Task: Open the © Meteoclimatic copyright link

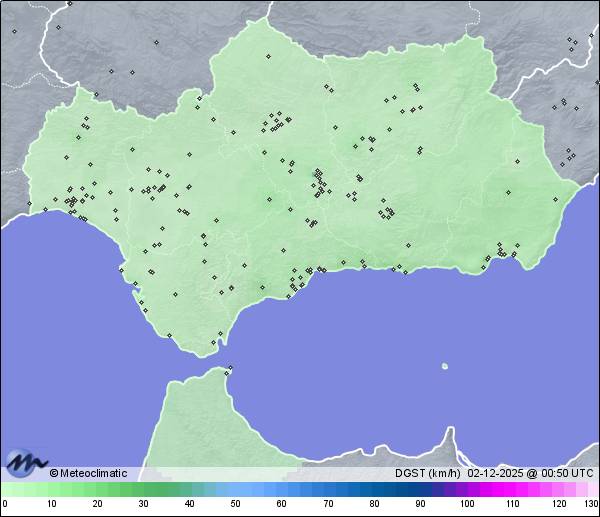Action: [88, 473]
